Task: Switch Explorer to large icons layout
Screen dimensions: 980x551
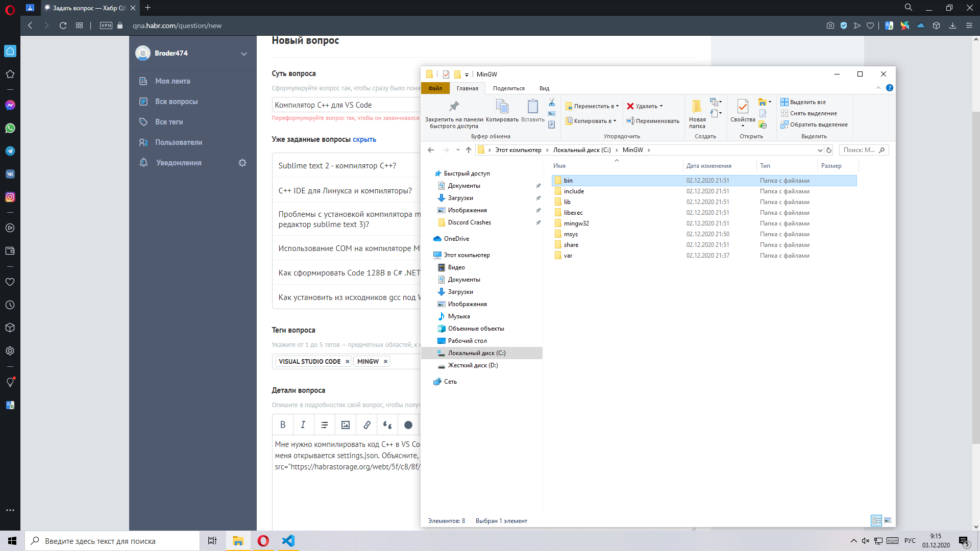Action: point(888,520)
